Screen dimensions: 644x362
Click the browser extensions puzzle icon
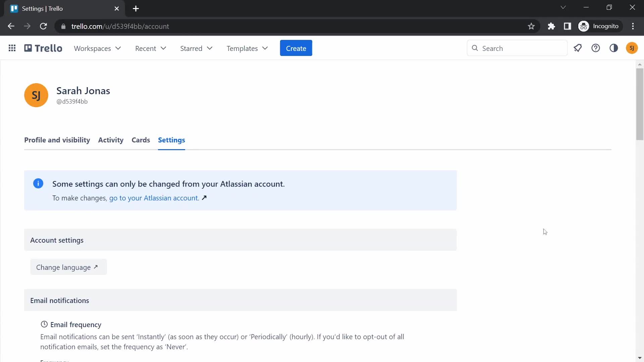pyautogui.click(x=551, y=26)
